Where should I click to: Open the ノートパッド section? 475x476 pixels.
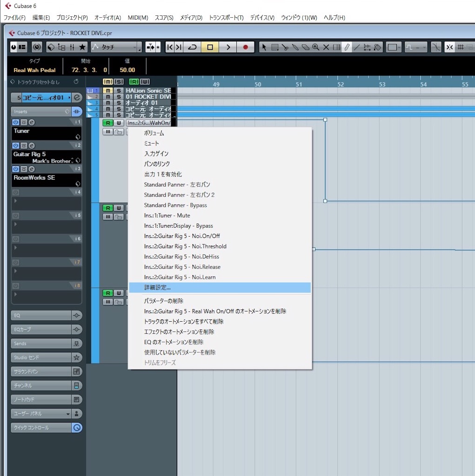(x=41, y=399)
